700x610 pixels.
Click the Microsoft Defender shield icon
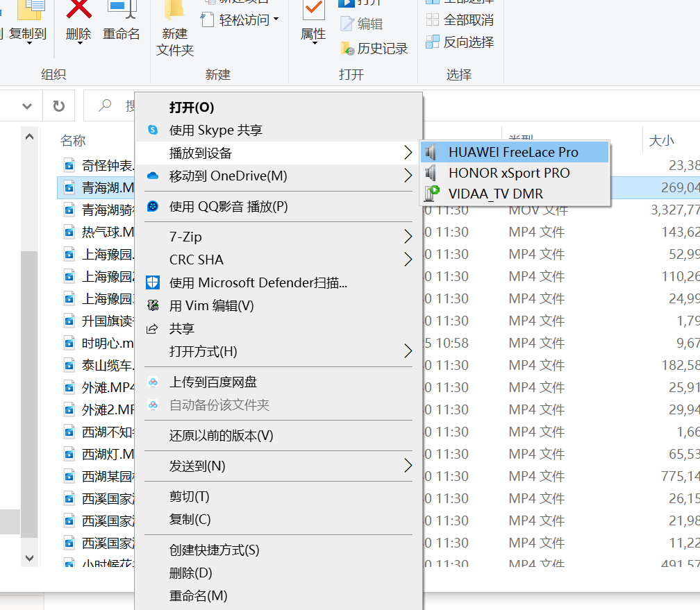pyautogui.click(x=153, y=282)
